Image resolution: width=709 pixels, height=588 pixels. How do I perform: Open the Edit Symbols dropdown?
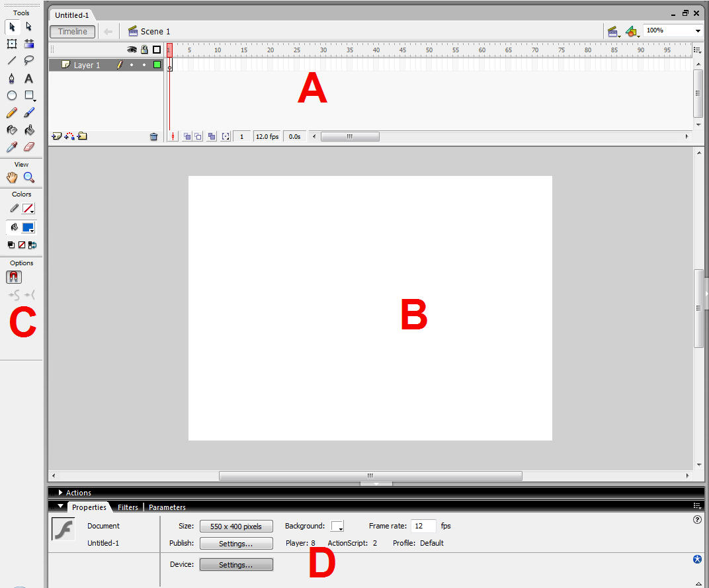[x=633, y=31]
